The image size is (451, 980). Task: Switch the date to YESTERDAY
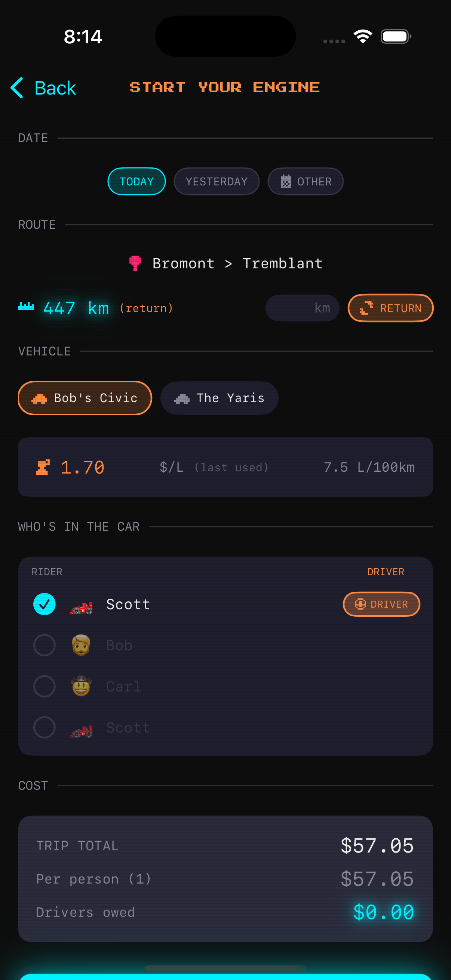pos(217,182)
